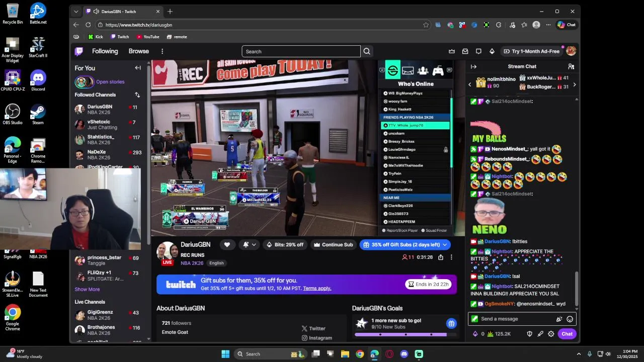
Task: Switch to the Following tab
Action: (105, 51)
